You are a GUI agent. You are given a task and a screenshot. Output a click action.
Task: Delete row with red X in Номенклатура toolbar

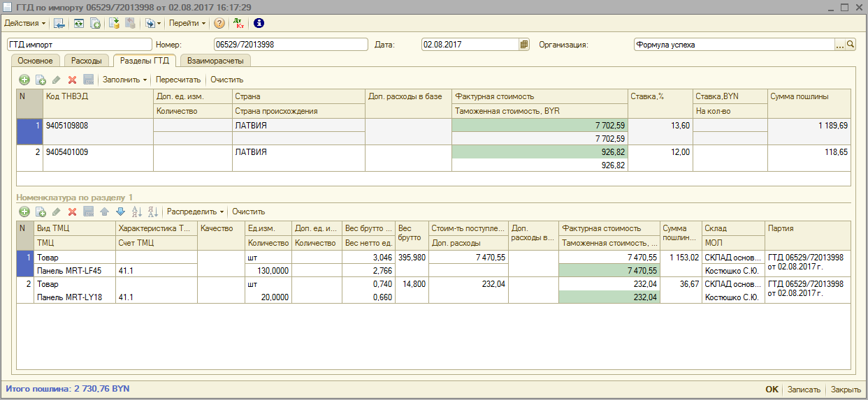click(x=72, y=212)
